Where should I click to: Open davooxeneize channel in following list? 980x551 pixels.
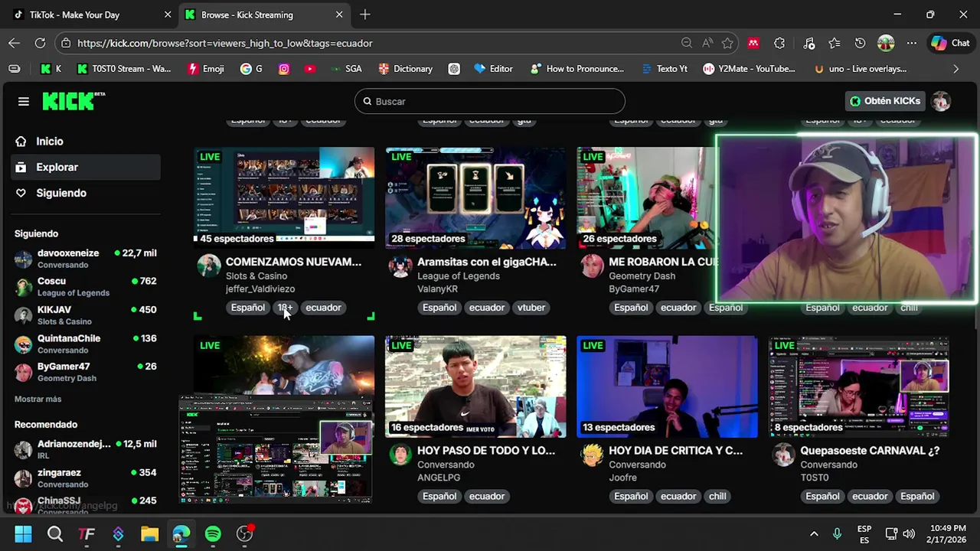coord(86,259)
